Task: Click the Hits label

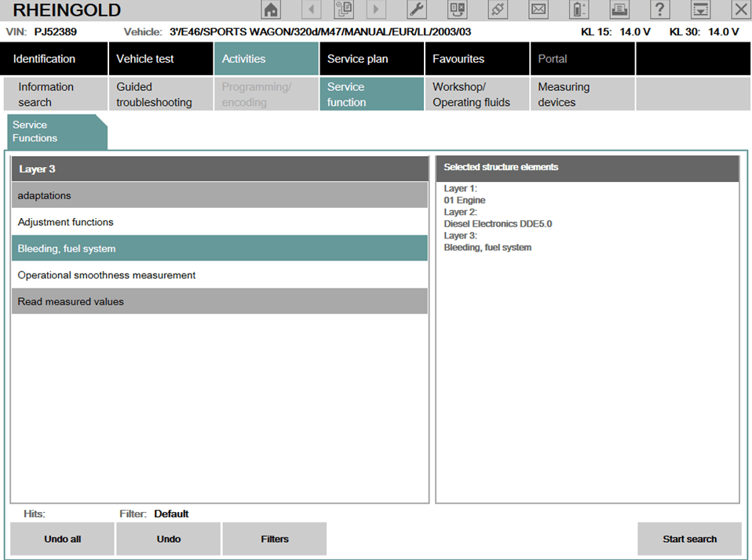Action: [35, 514]
